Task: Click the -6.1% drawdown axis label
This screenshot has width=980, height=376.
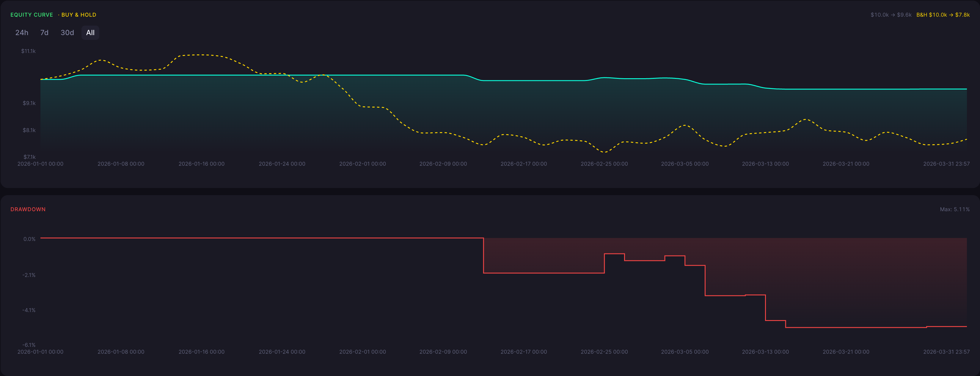Action: pos(29,345)
